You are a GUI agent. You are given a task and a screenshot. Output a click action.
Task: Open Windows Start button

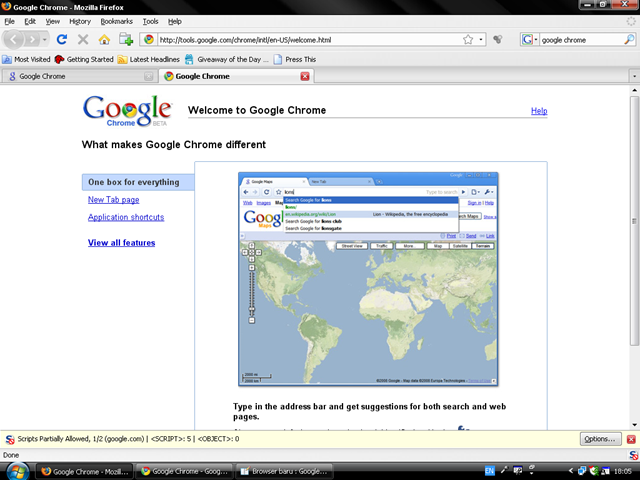point(14,470)
